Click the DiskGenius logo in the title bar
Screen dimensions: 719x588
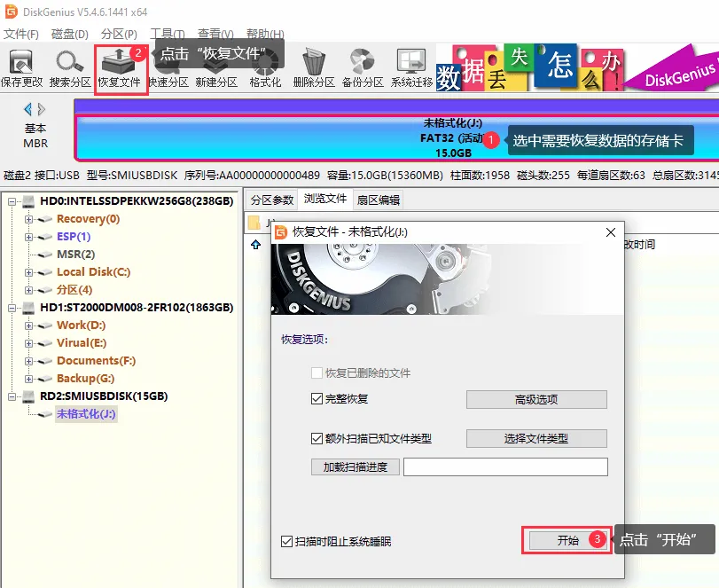tap(11, 12)
